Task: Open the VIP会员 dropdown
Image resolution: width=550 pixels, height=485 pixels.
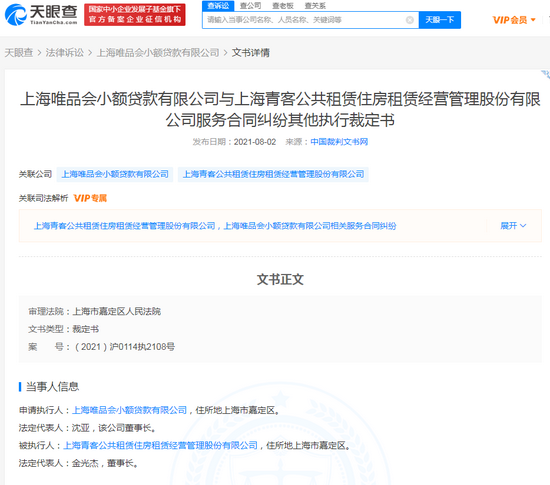Action: coord(514,20)
